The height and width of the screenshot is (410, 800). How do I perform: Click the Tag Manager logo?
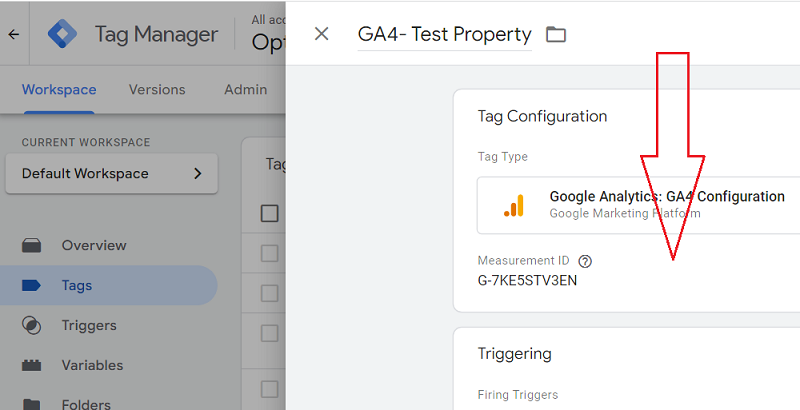pos(64,34)
